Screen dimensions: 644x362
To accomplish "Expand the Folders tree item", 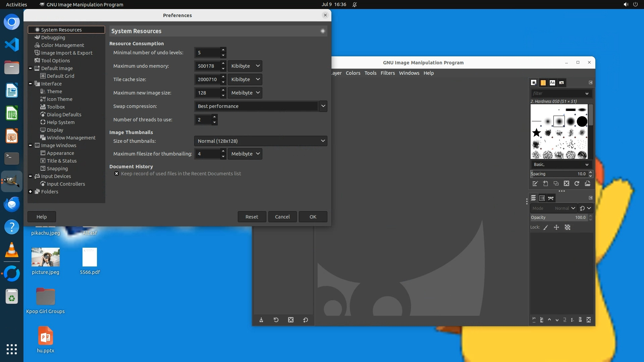I will click(x=31, y=192).
